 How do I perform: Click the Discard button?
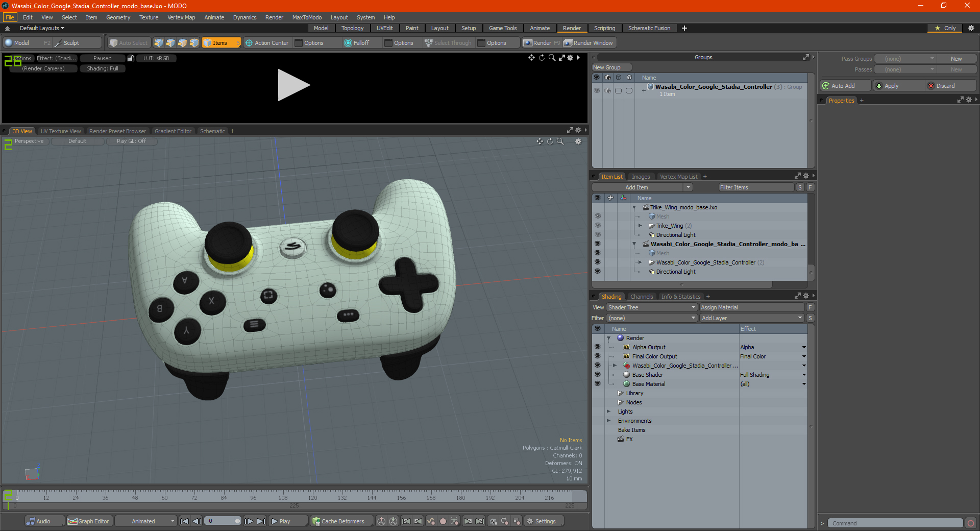[950, 86]
